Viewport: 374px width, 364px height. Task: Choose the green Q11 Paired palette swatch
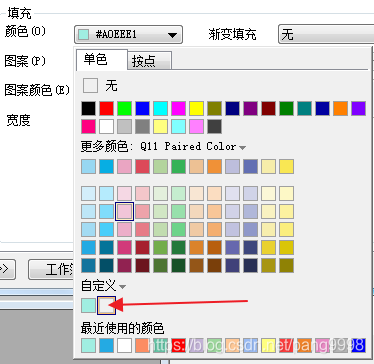tap(178, 167)
